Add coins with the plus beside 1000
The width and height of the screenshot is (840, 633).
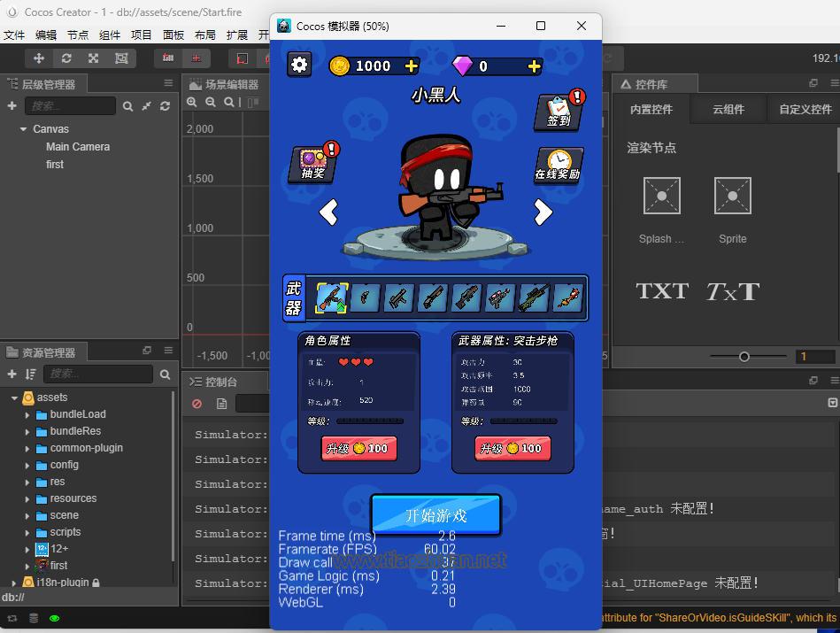tap(412, 66)
